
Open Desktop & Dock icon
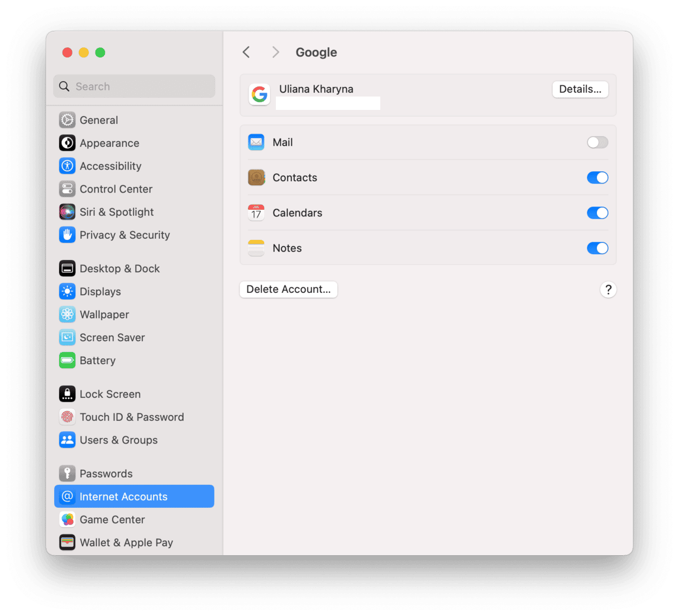[67, 268]
